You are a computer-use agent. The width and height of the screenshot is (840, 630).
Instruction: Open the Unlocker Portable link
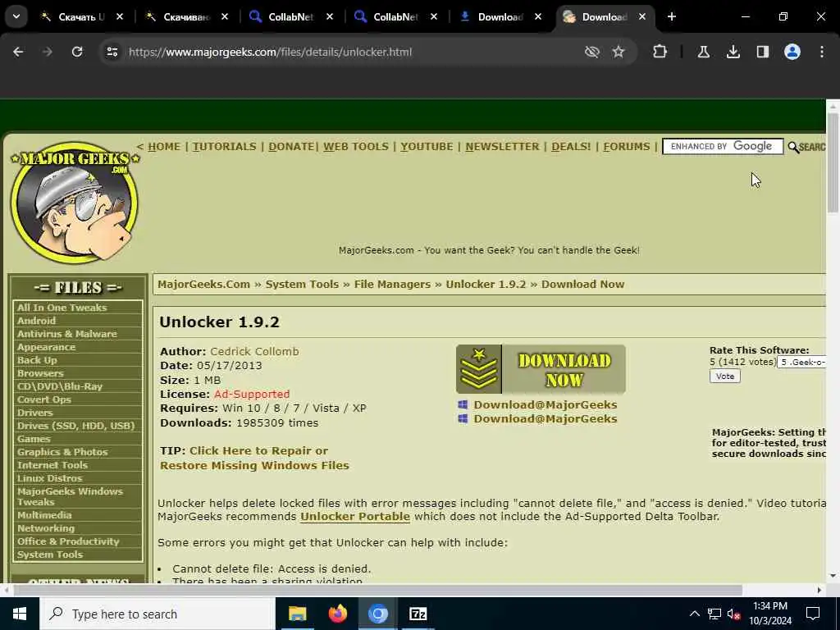[355, 517]
